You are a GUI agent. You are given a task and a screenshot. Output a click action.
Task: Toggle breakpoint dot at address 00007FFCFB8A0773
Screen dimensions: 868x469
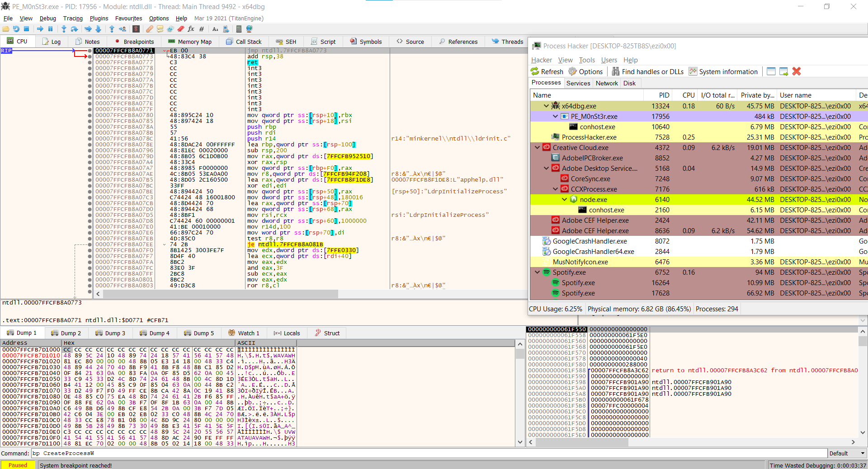pyautogui.click(x=90, y=56)
